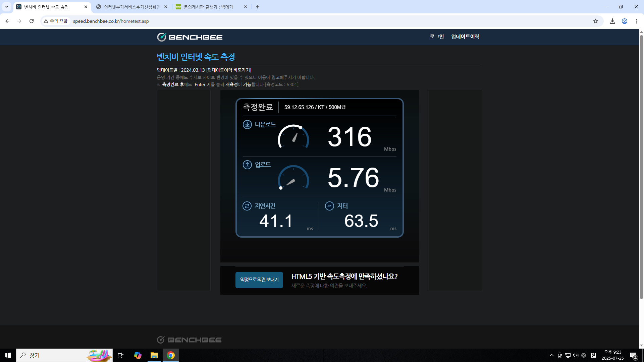The height and width of the screenshot is (362, 644).
Task: Open the taskbar clock and calendar
Action: pyautogui.click(x=613, y=355)
